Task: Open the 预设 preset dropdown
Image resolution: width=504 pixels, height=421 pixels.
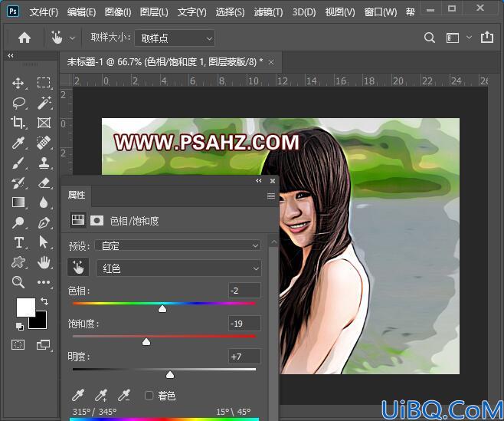Action: point(178,246)
